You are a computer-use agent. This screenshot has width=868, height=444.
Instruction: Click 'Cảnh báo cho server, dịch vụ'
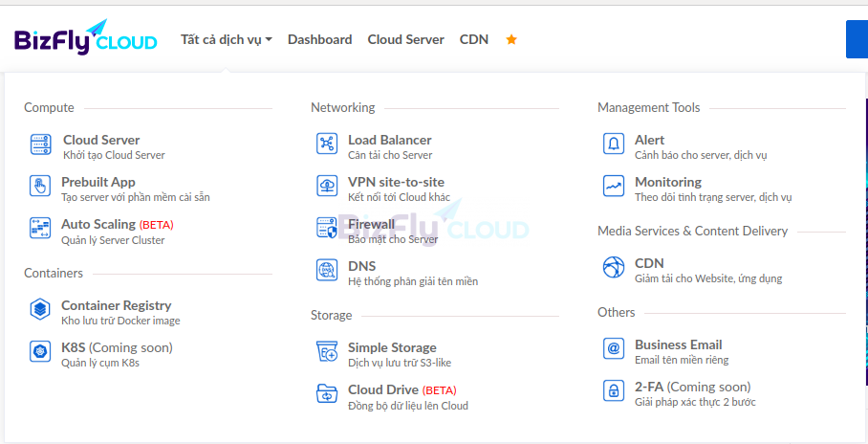point(701,155)
